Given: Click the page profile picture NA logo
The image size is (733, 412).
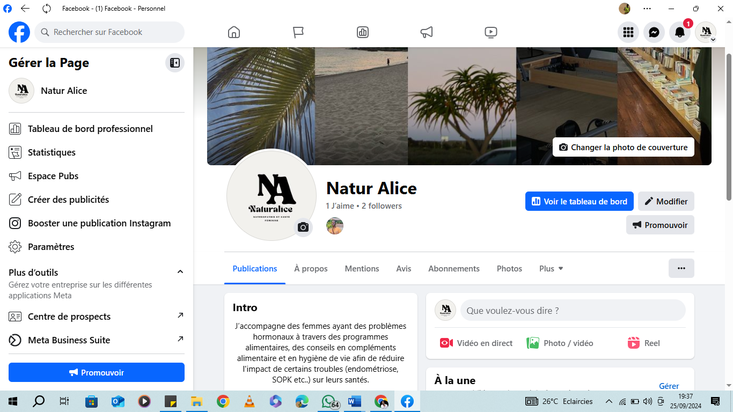Looking at the screenshot, I should click(271, 195).
